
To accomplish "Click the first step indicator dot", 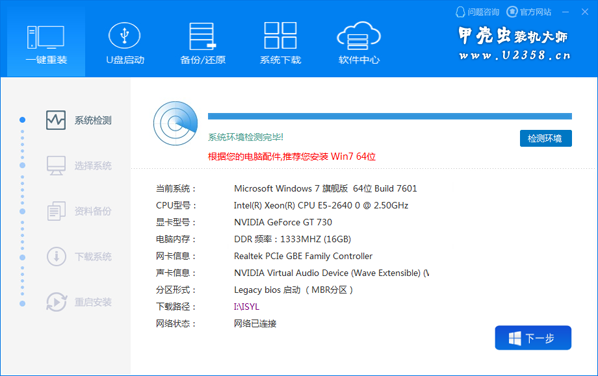I will click(x=23, y=120).
